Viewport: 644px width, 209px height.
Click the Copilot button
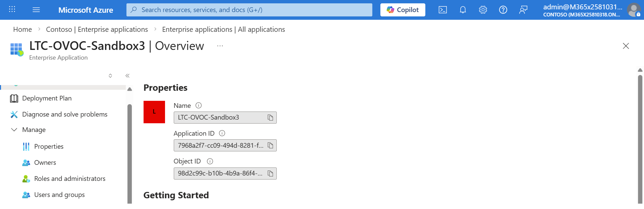click(402, 10)
